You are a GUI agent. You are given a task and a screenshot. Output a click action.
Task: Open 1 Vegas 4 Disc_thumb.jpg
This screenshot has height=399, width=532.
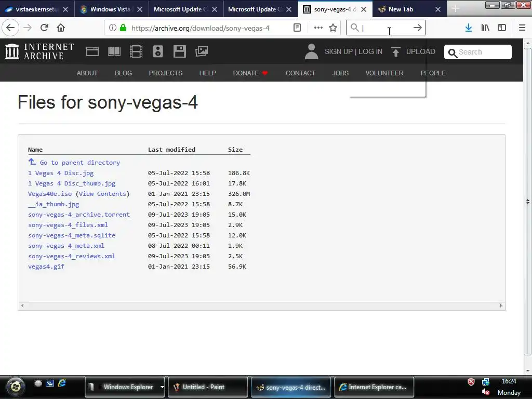coord(72,183)
